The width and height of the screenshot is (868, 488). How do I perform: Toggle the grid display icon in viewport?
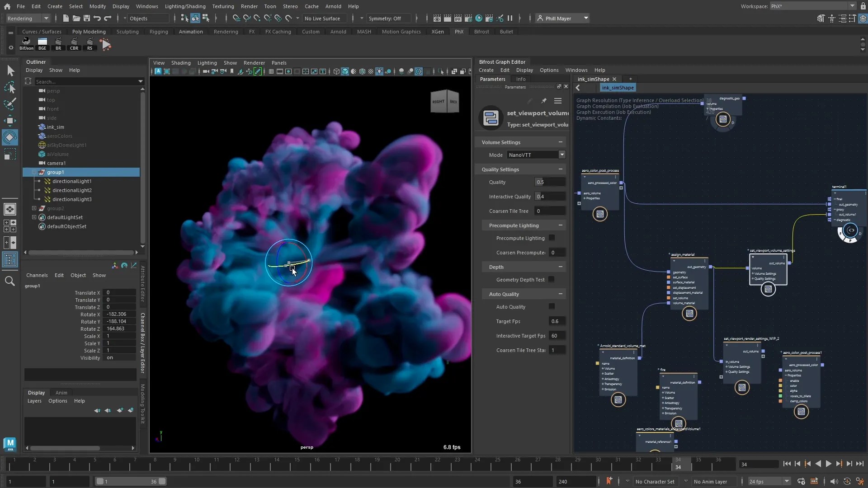[271, 71]
